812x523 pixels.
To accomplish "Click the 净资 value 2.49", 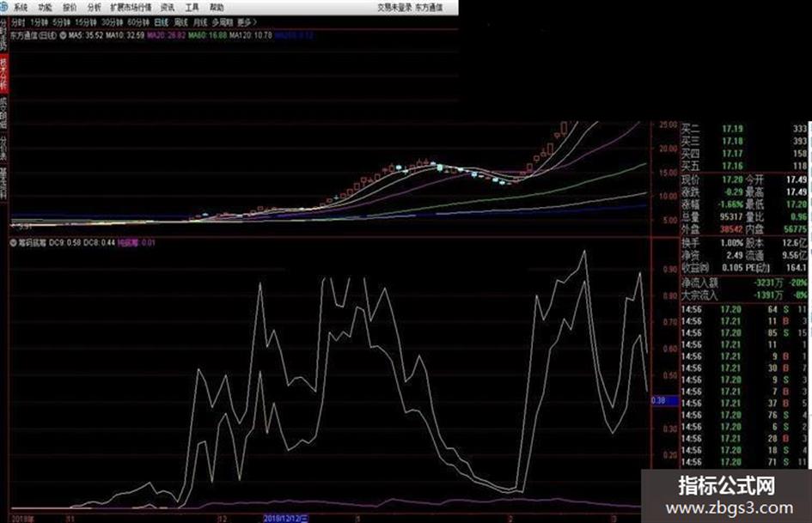I will coord(735,255).
